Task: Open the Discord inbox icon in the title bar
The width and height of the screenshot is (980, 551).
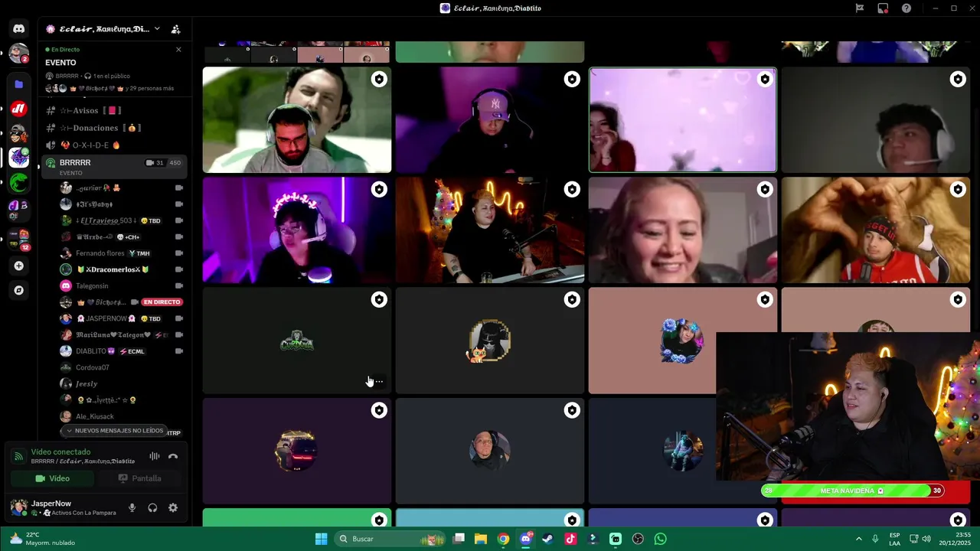Action: pyautogui.click(x=883, y=8)
